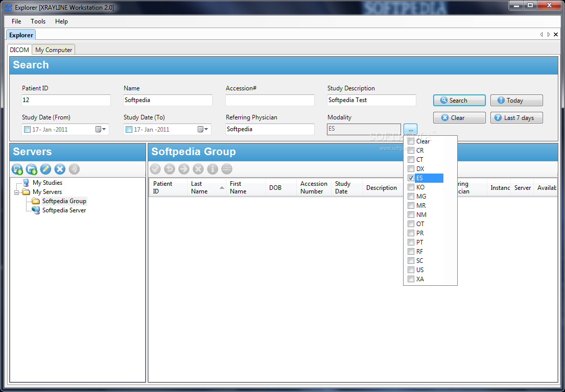This screenshot has width=565, height=392.
Task: Click the Patient ID input field
Action: 66,100
